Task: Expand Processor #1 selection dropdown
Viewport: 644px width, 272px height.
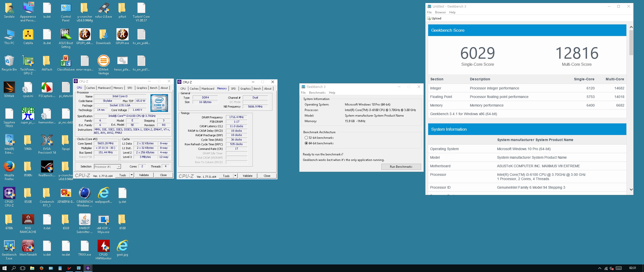Action: pyautogui.click(x=119, y=167)
